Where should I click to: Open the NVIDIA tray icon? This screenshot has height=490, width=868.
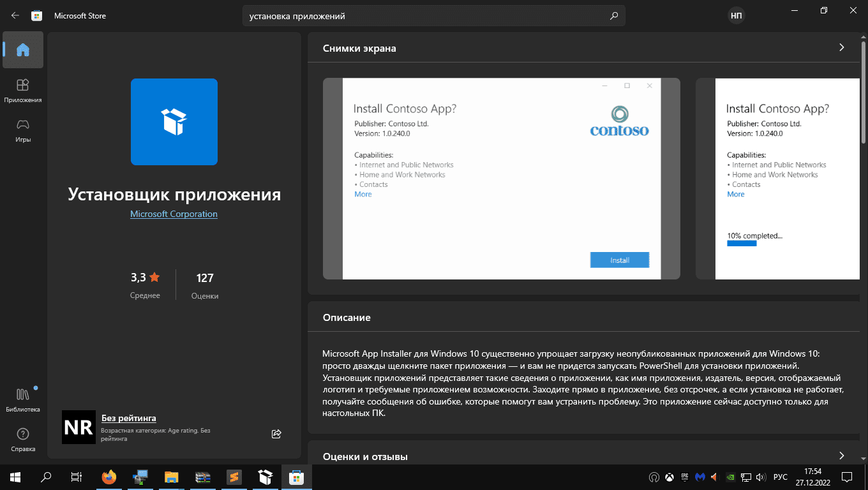coord(731,477)
